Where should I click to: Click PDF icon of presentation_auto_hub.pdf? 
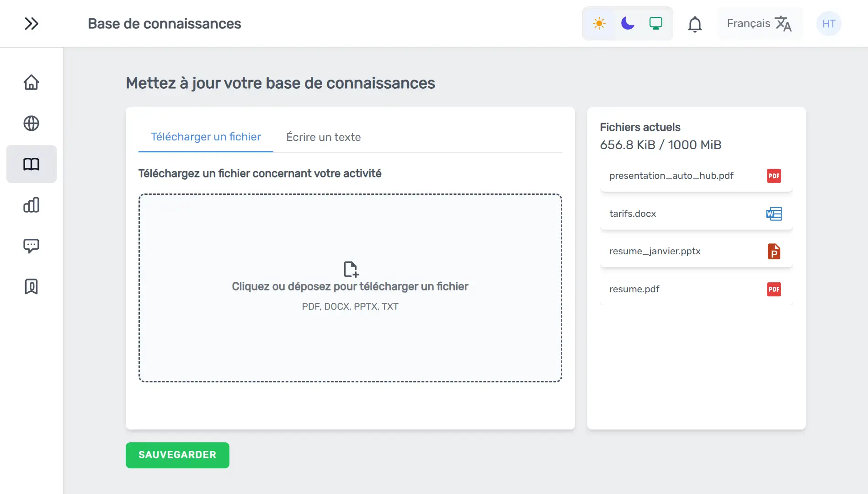tap(774, 176)
